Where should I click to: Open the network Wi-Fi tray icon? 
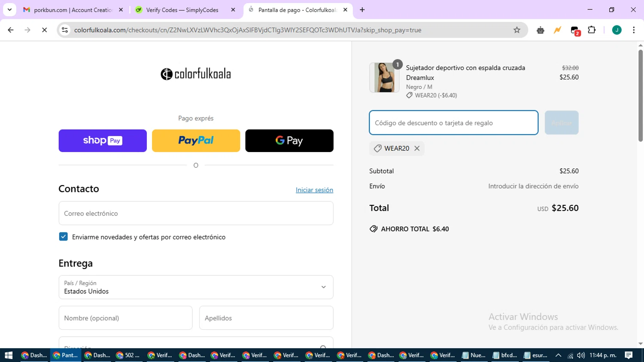570,355
